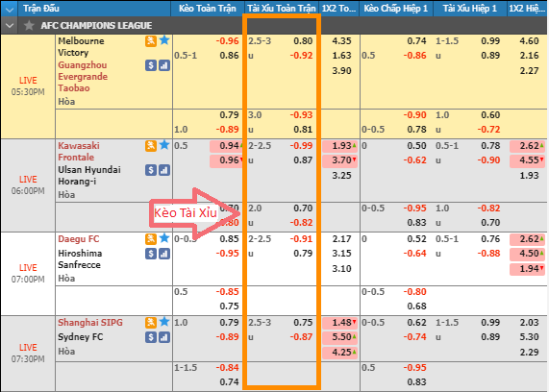Select the Trận Đấu column header
Viewport: 549px width, 392px height.
94,9
